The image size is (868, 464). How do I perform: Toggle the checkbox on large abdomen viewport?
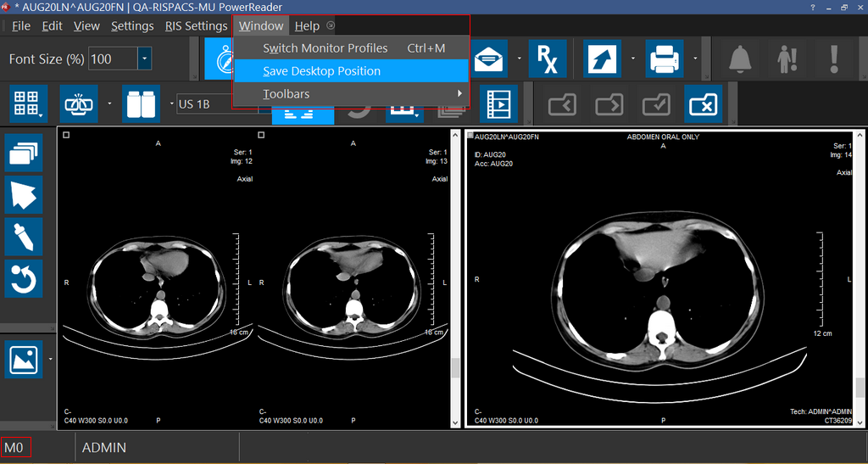(470, 136)
